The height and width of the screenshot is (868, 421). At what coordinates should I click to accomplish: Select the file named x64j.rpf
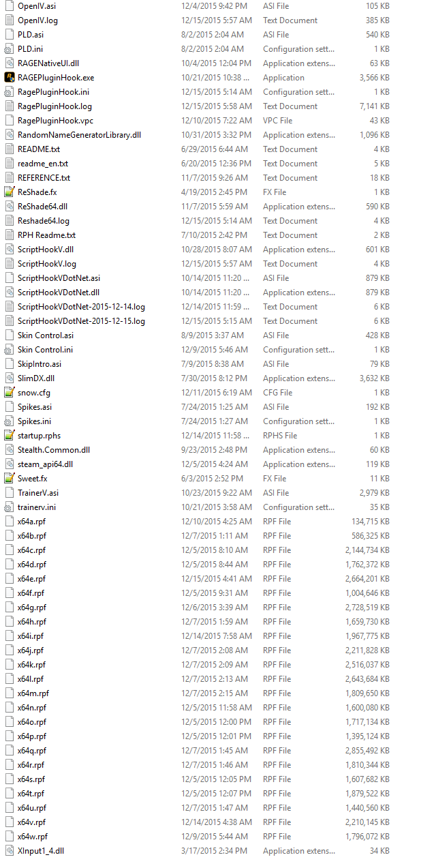click(x=31, y=650)
